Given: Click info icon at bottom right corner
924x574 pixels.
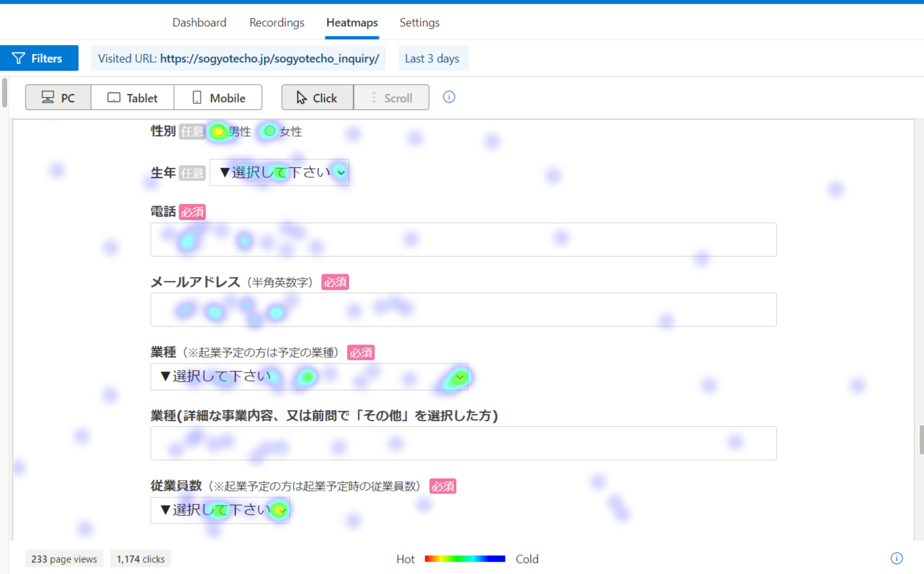Looking at the screenshot, I should (896, 558).
